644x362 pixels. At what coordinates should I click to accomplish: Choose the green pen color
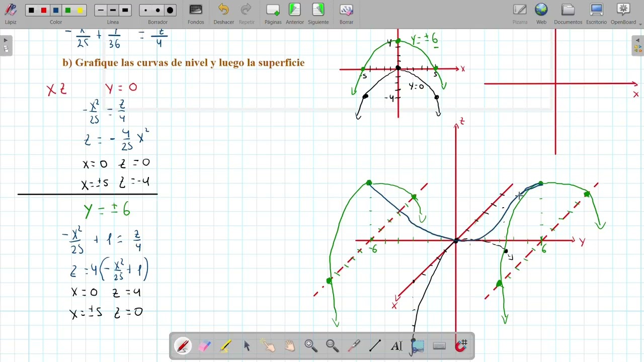pos(68,10)
